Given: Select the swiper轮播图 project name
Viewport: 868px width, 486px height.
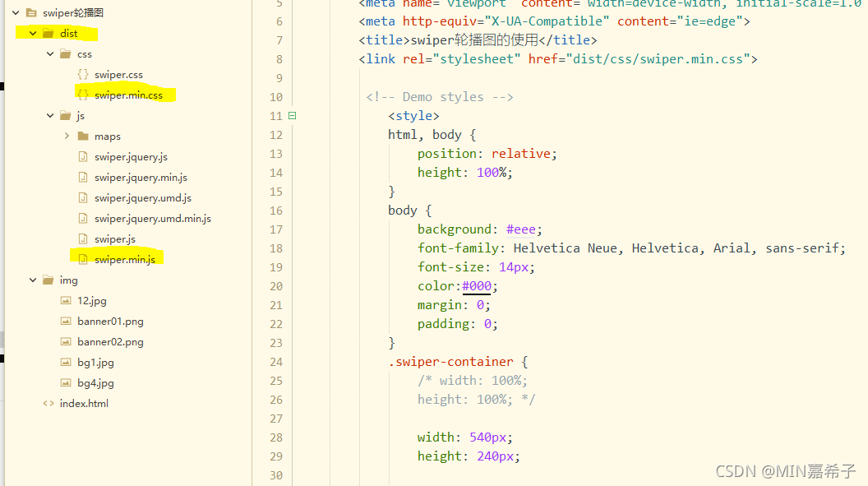Looking at the screenshot, I should tap(73, 12).
